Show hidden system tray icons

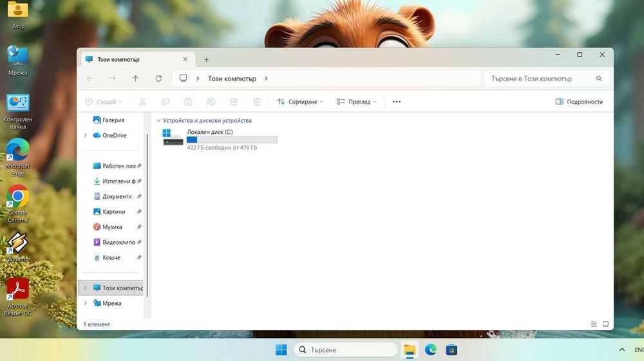tap(622, 350)
